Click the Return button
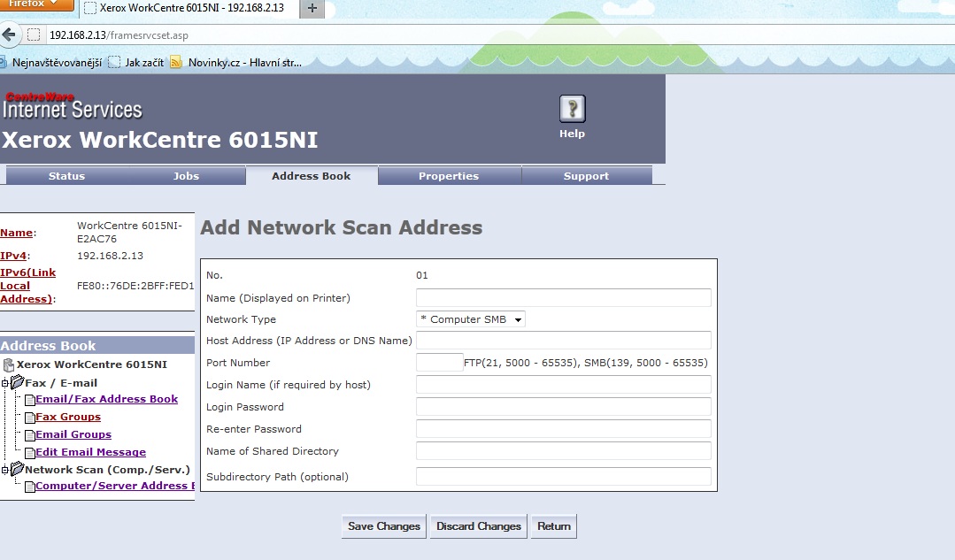 point(554,525)
